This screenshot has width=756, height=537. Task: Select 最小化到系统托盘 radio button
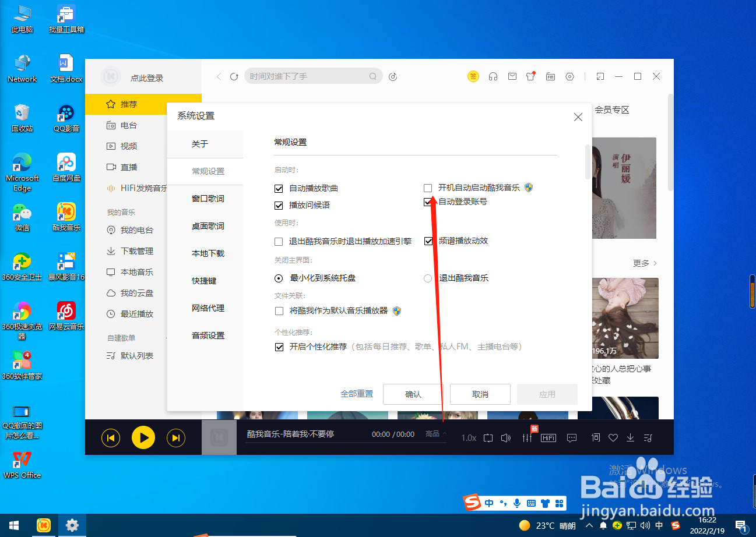279,278
